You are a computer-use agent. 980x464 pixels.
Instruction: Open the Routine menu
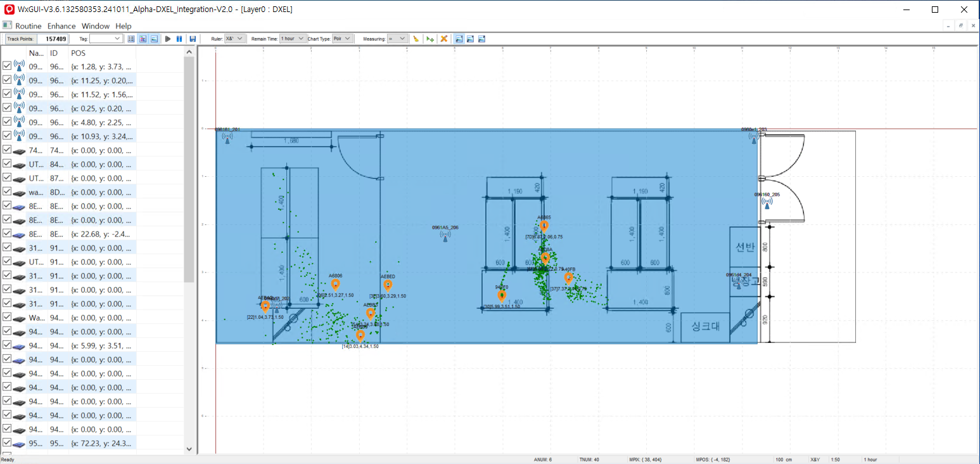click(x=29, y=26)
